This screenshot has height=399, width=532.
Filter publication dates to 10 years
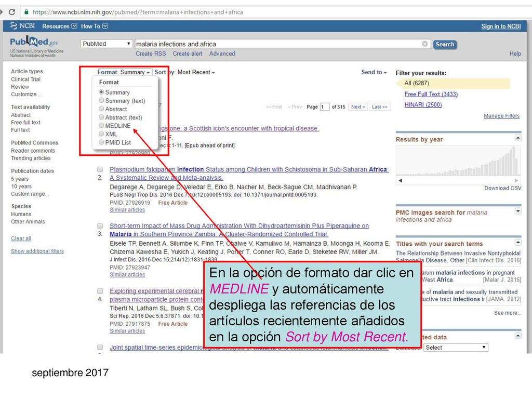(x=21, y=187)
